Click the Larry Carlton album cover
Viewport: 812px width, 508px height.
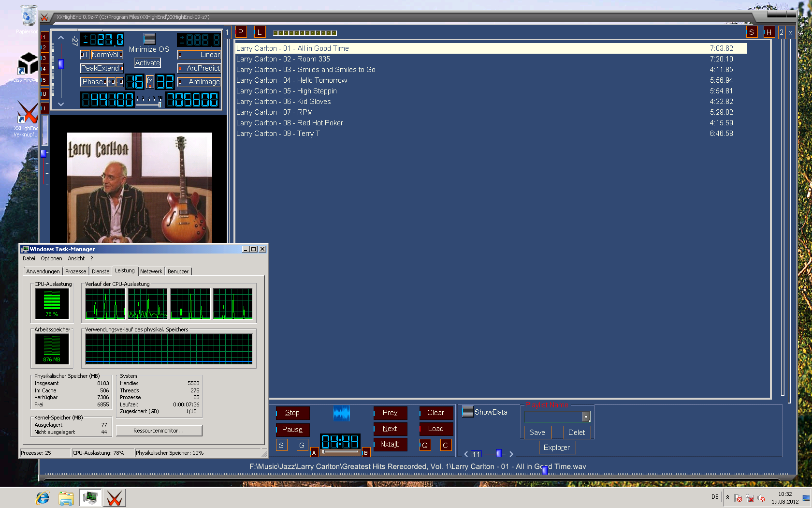coord(140,187)
